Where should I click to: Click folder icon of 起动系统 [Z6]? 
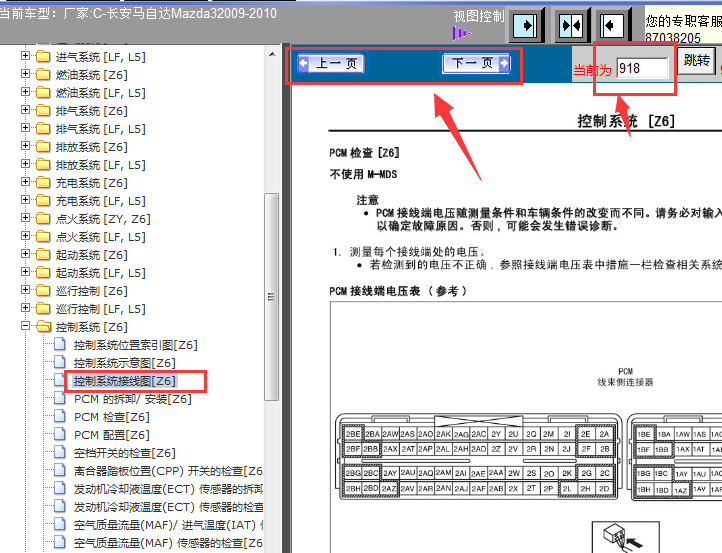click(43, 254)
